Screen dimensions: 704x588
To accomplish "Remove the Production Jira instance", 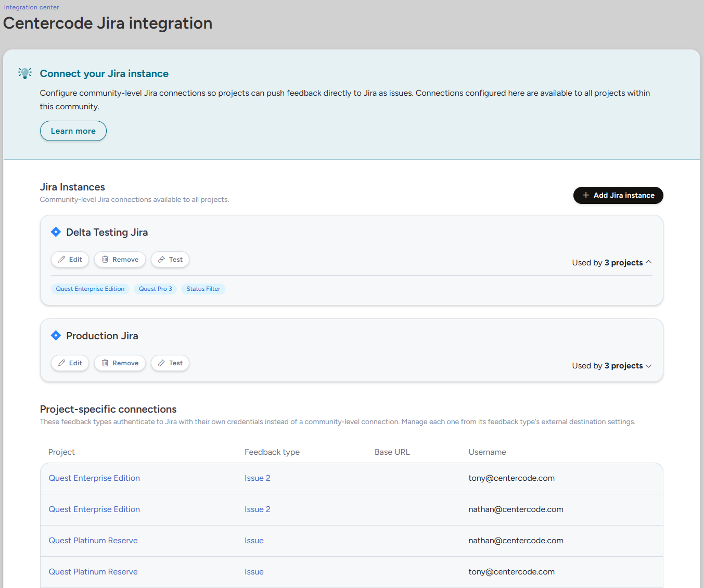I will point(120,363).
